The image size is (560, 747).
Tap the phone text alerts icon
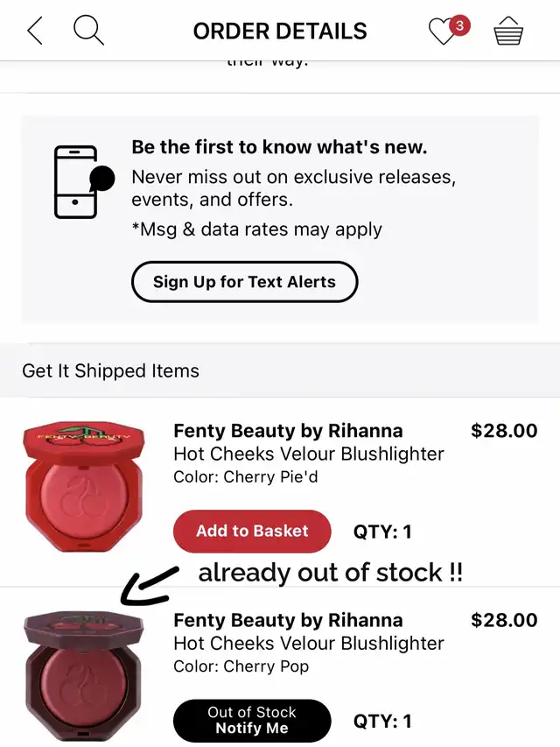pos(82,181)
